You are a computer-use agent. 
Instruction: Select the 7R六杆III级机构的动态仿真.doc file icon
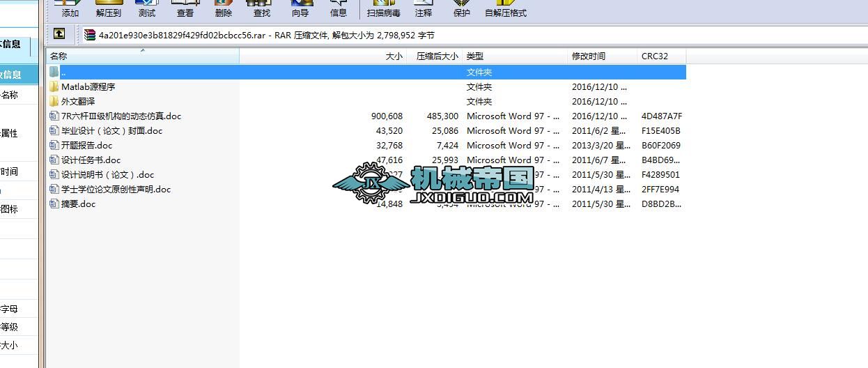pyautogui.click(x=54, y=116)
